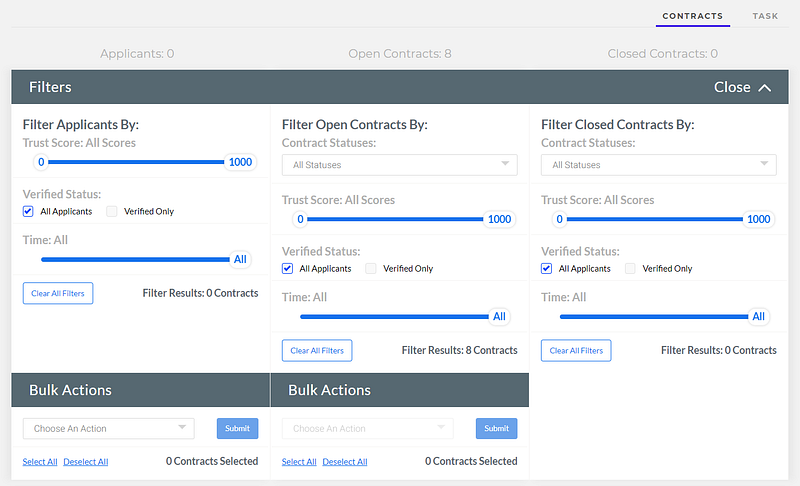800x486 pixels.
Task: Click Select All link under Open Contracts Bulk Actions
Action: [299, 462]
